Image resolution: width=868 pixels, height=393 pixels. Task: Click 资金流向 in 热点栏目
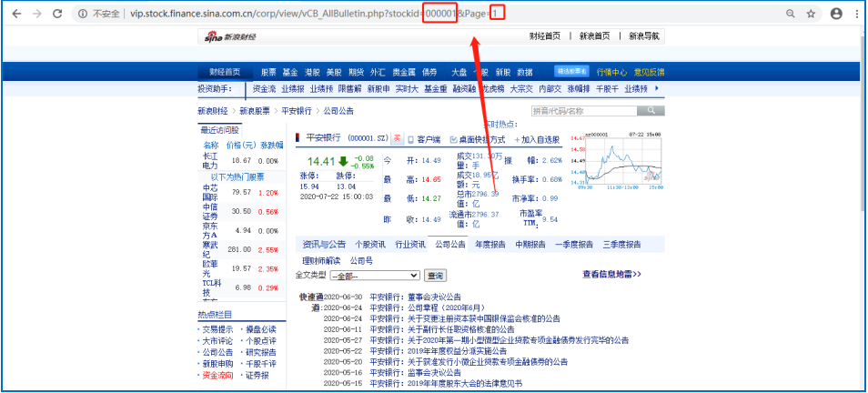pos(217,376)
